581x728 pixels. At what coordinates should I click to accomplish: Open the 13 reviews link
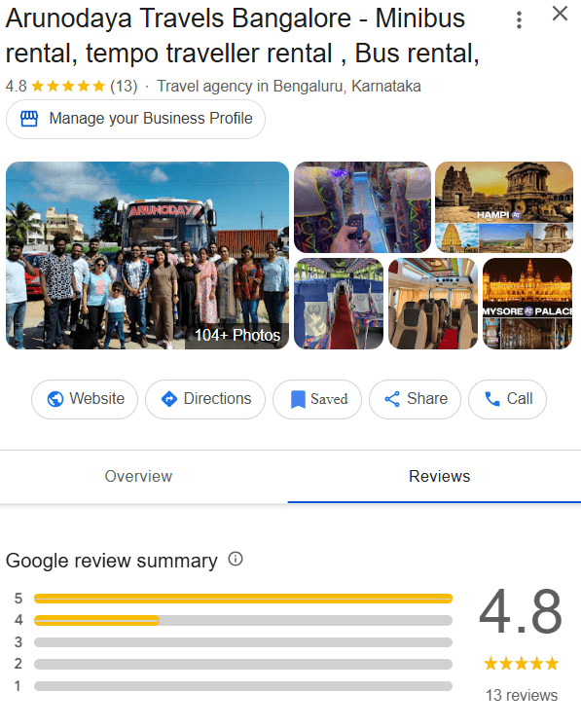click(x=522, y=696)
